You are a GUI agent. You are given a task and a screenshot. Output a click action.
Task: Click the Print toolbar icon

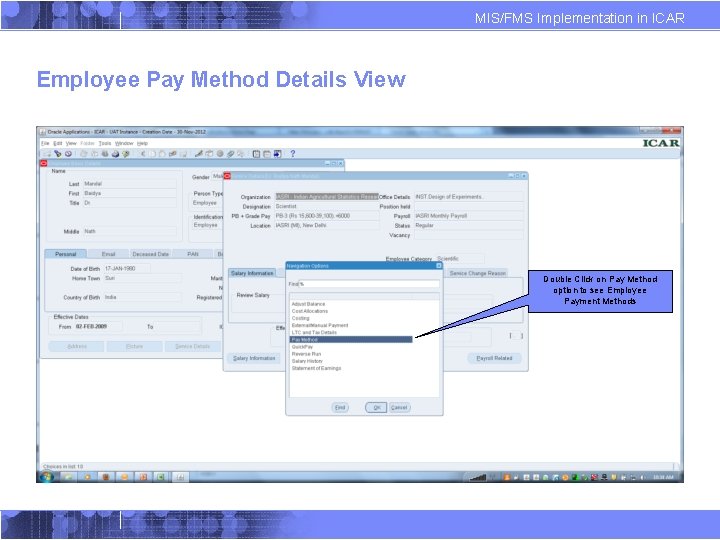click(115, 154)
